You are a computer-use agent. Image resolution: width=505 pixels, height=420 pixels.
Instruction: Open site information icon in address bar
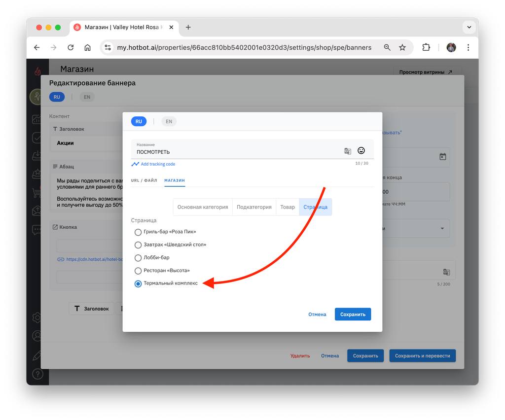(108, 48)
